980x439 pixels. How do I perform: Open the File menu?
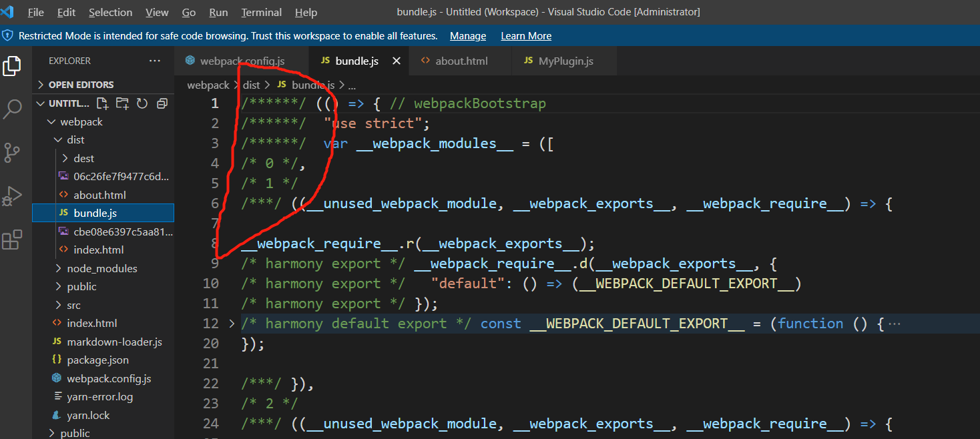pyautogui.click(x=36, y=13)
